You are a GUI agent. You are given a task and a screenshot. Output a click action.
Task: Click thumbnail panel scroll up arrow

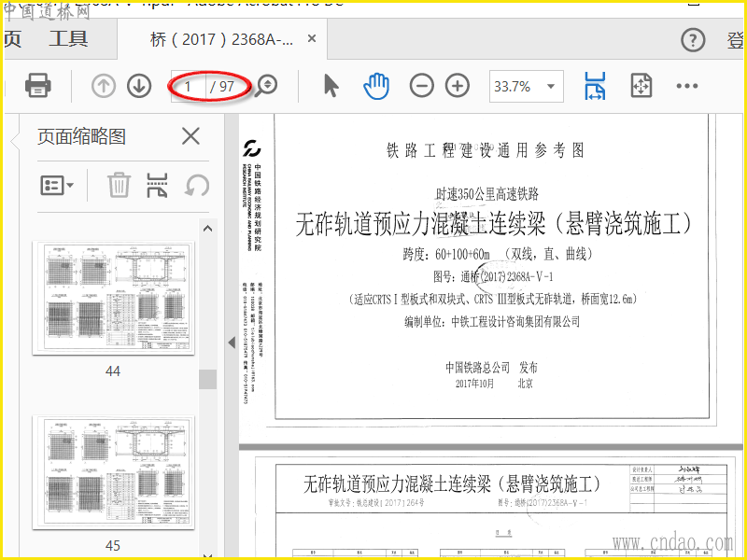coord(207,229)
